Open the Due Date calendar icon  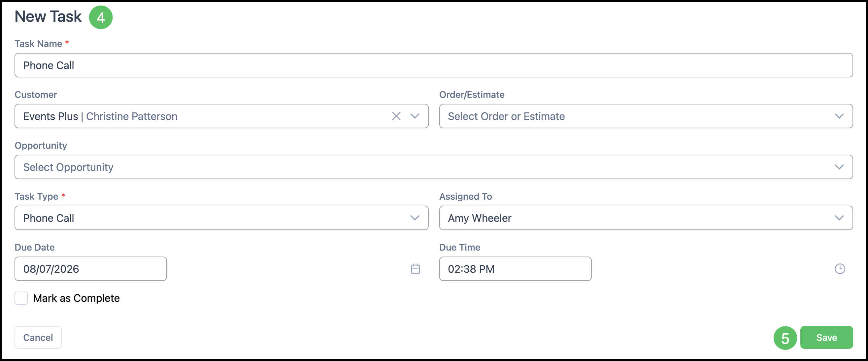coord(415,269)
